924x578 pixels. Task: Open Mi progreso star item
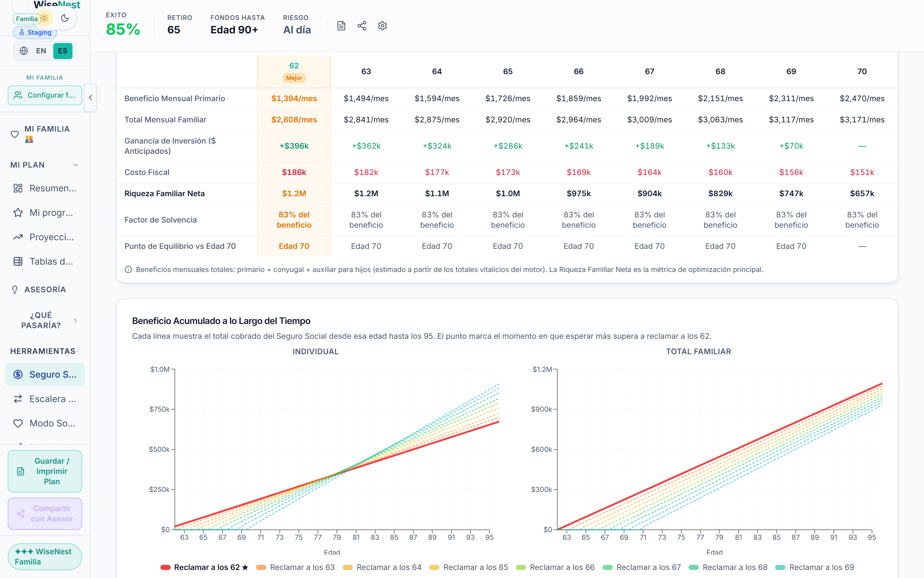(x=45, y=213)
